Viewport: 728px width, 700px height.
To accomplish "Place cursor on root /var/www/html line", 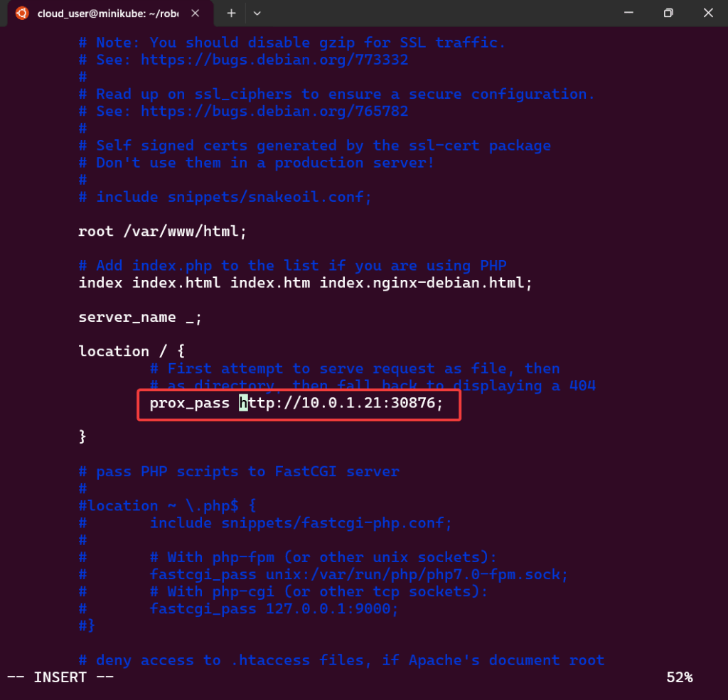I will point(162,231).
